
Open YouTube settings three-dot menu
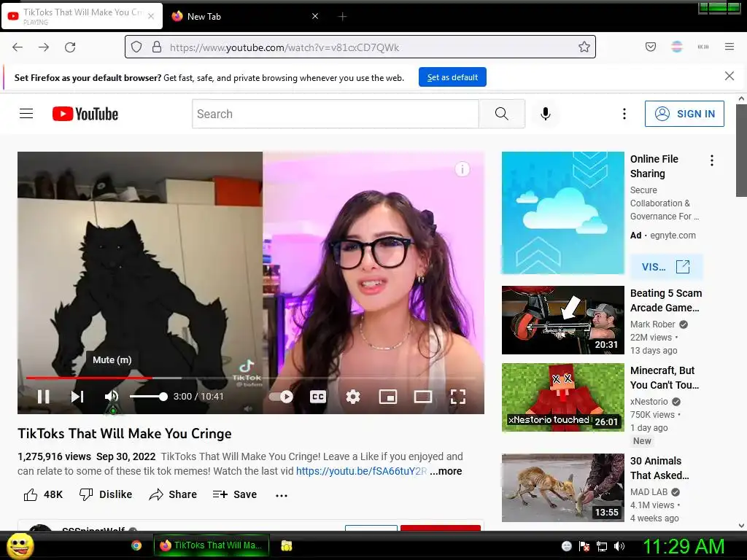[x=624, y=113]
